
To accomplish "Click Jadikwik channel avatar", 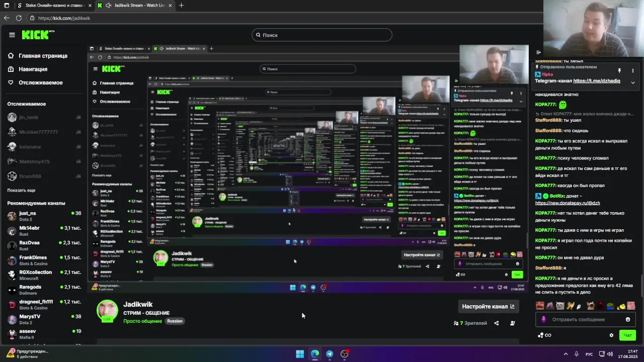I will pos(107,311).
